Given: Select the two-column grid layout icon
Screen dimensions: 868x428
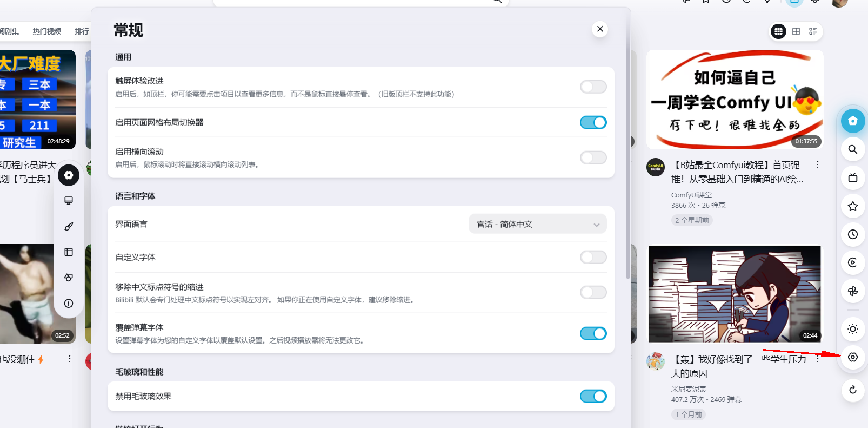Looking at the screenshot, I should click(x=796, y=31).
